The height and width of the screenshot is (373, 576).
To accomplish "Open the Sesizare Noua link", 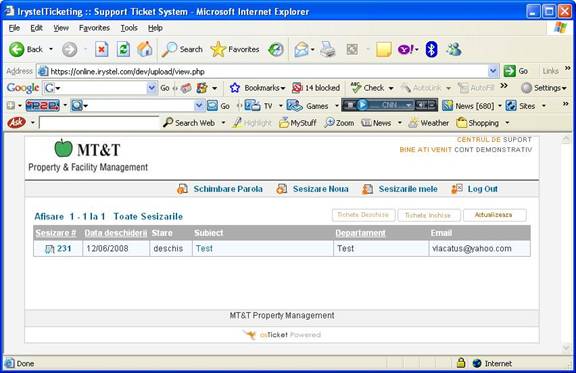I will point(320,189).
